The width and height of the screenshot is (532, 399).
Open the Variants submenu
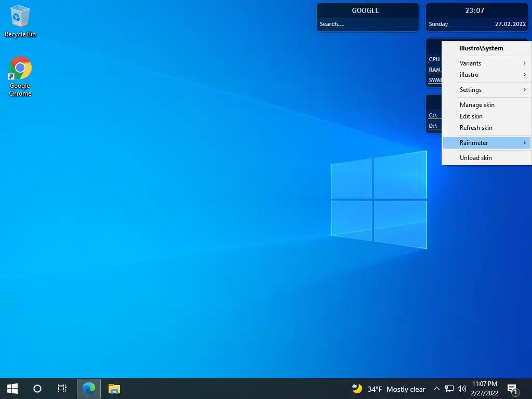coord(486,63)
